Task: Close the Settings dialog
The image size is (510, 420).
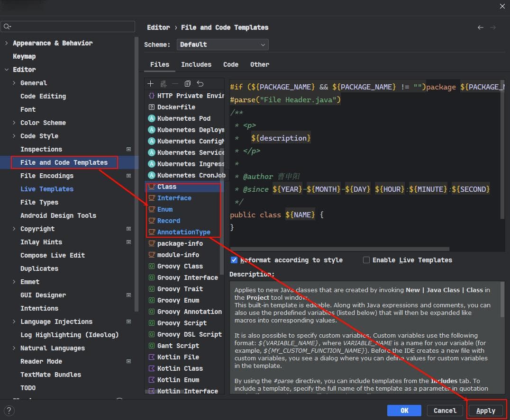Action: pyautogui.click(x=502, y=6)
